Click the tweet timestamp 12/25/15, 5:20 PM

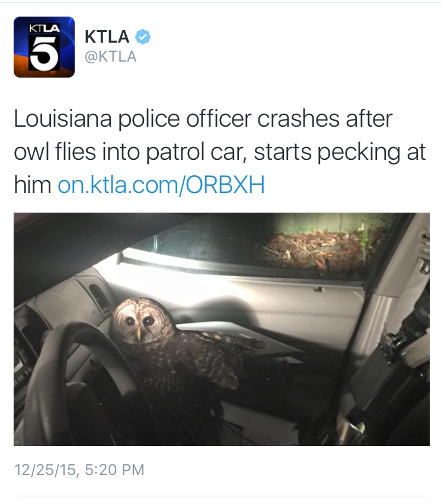79,470
